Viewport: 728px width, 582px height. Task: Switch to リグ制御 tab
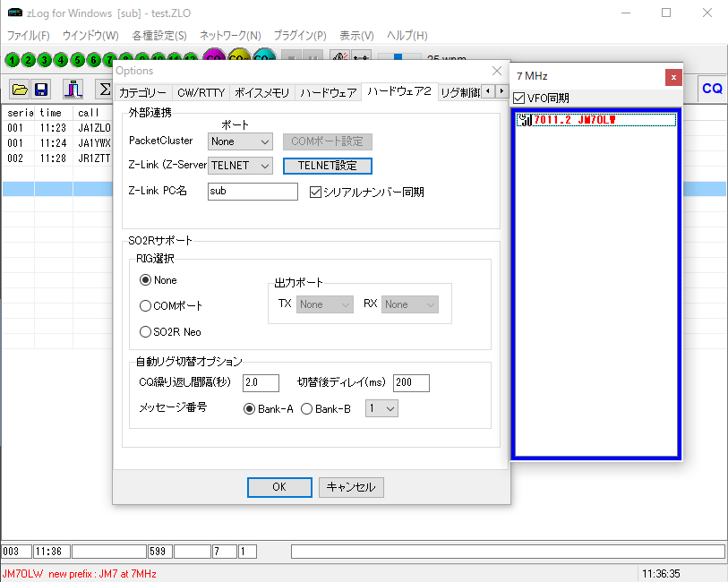coord(459,92)
